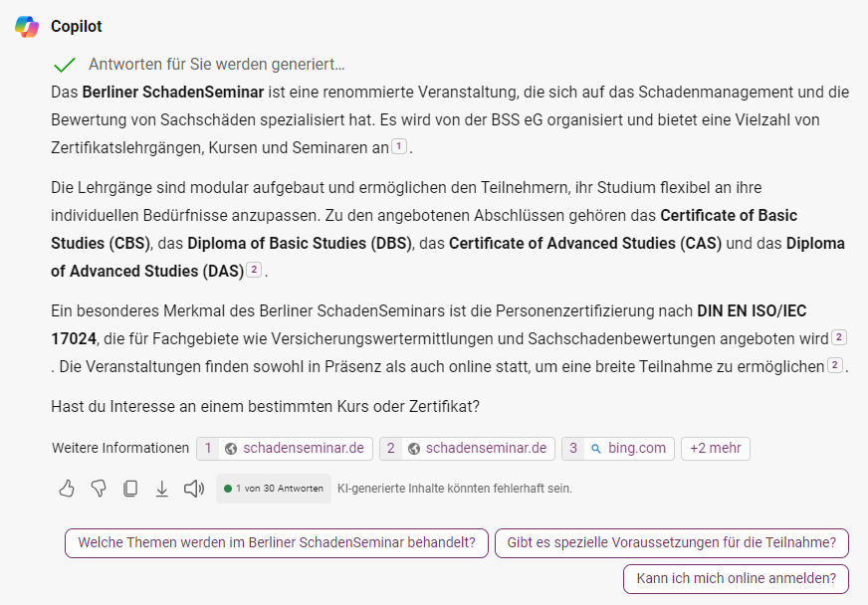Click the globe icon of source 1
The width and height of the screenshot is (868, 605).
[231, 449]
